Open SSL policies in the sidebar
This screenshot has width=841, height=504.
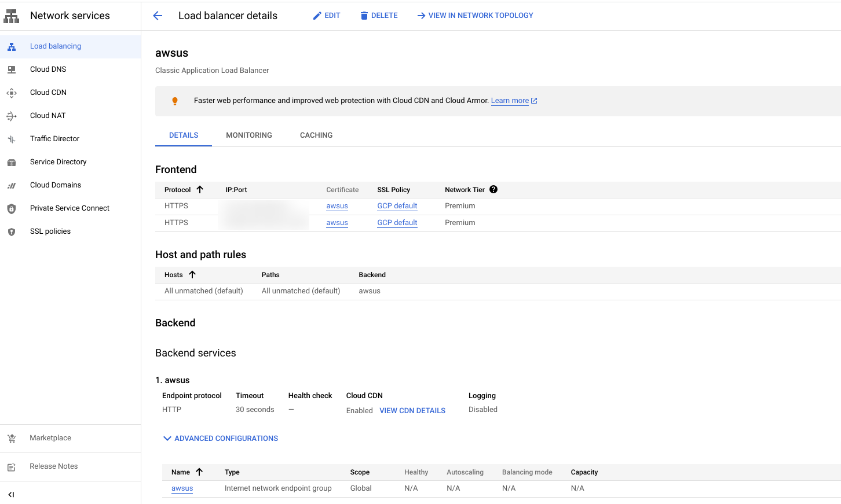(x=70, y=231)
